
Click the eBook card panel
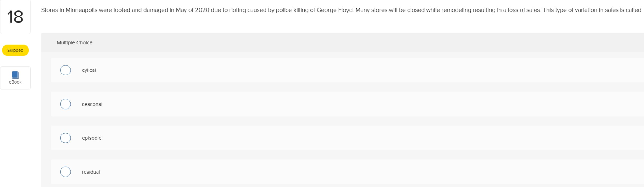[15, 78]
